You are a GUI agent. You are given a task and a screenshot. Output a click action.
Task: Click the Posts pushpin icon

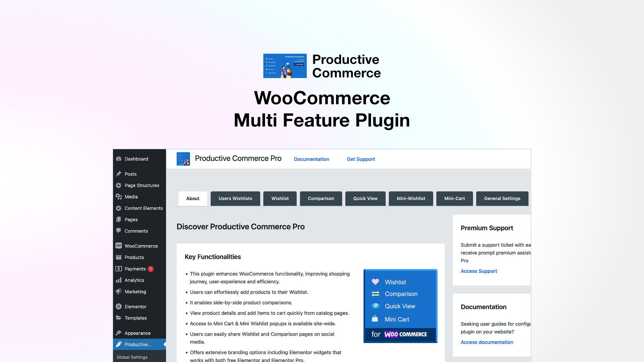pyautogui.click(x=119, y=174)
